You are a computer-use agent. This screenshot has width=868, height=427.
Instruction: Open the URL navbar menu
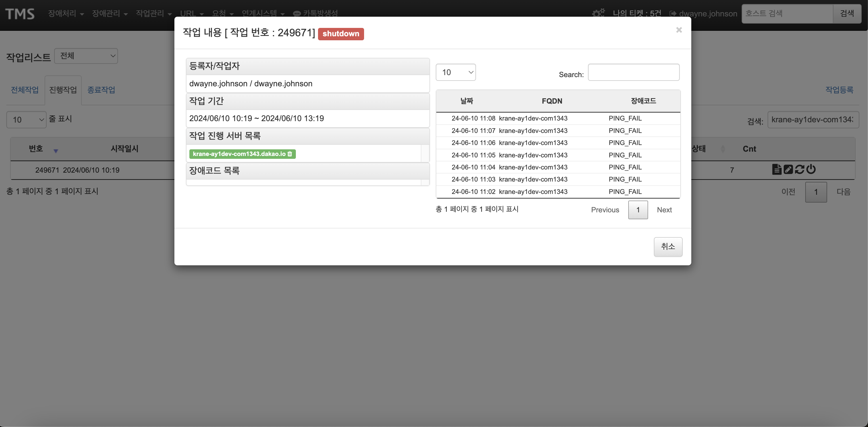pyautogui.click(x=192, y=14)
